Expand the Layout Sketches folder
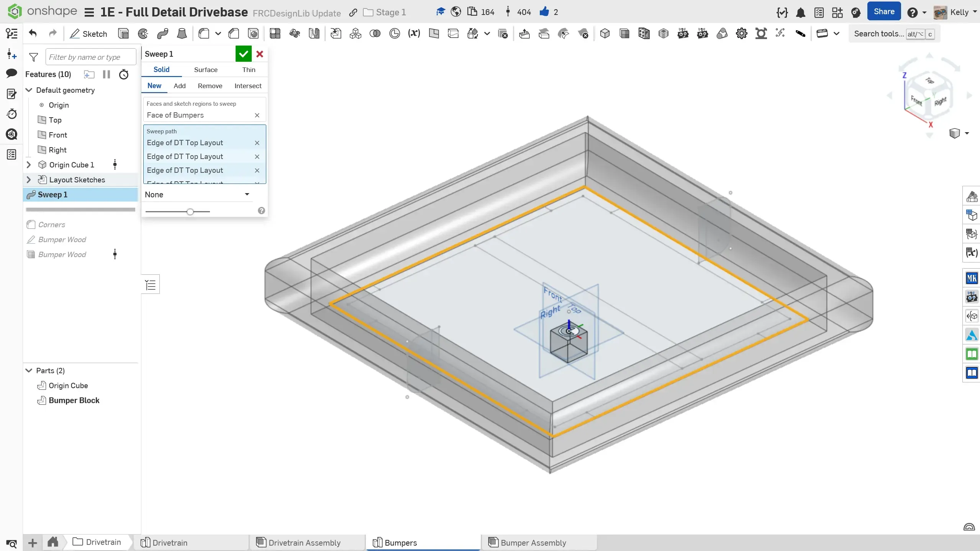Image resolution: width=980 pixels, height=551 pixels. click(x=29, y=180)
